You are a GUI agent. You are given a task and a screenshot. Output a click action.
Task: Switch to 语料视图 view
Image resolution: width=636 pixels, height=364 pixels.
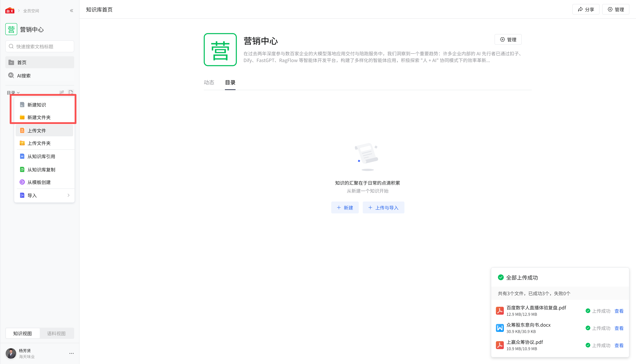tap(56, 333)
